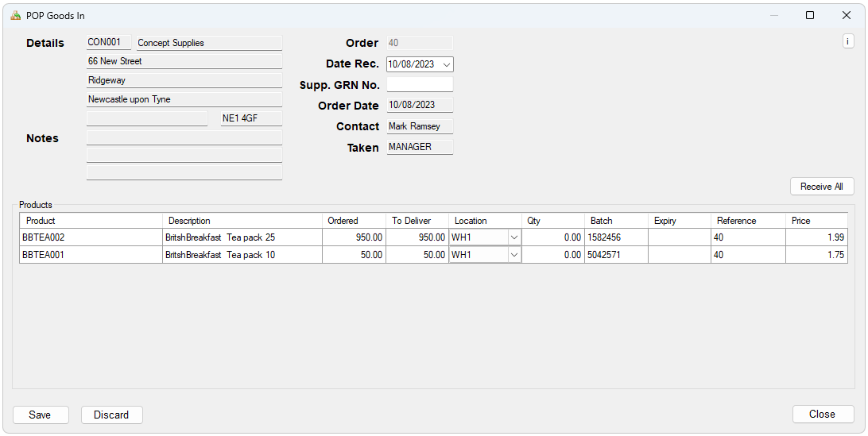The width and height of the screenshot is (868, 436).
Task: Click the Supp. GRN No. input field
Action: coord(420,85)
